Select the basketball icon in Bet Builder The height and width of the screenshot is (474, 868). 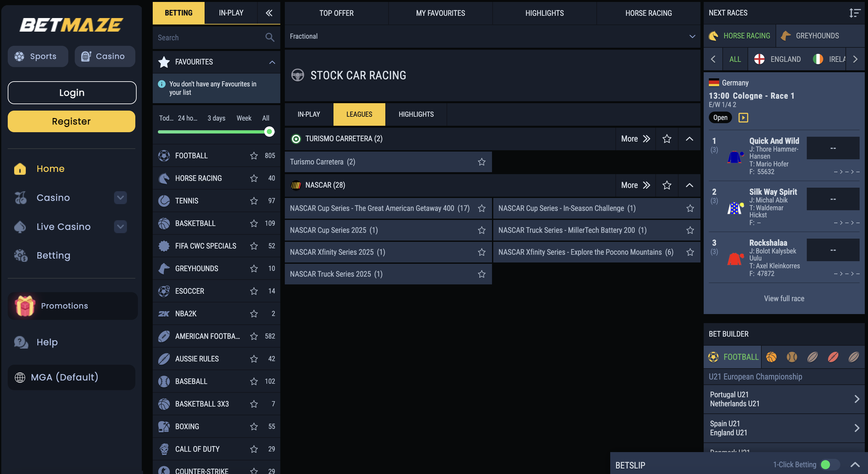pyautogui.click(x=771, y=357)
